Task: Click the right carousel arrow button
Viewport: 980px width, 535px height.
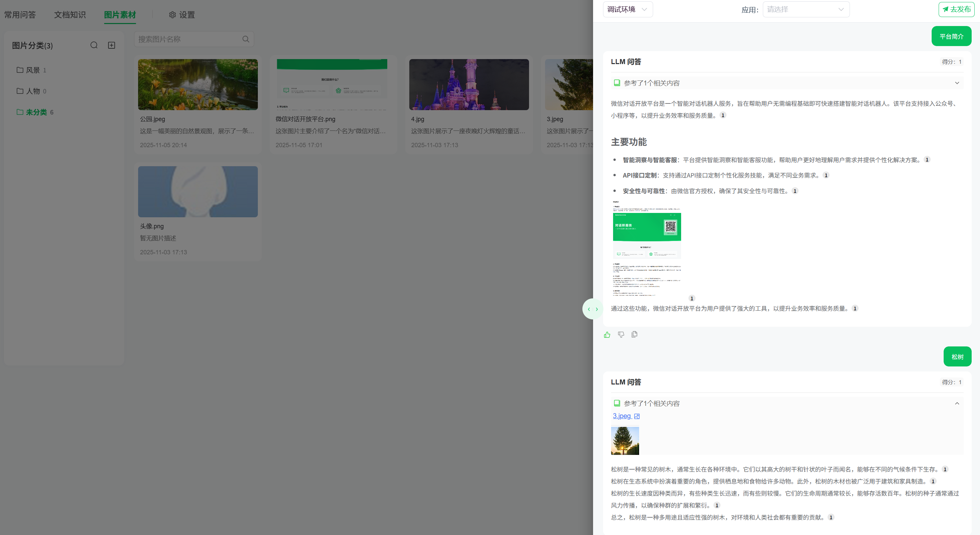Action: (x=596, y=309)
